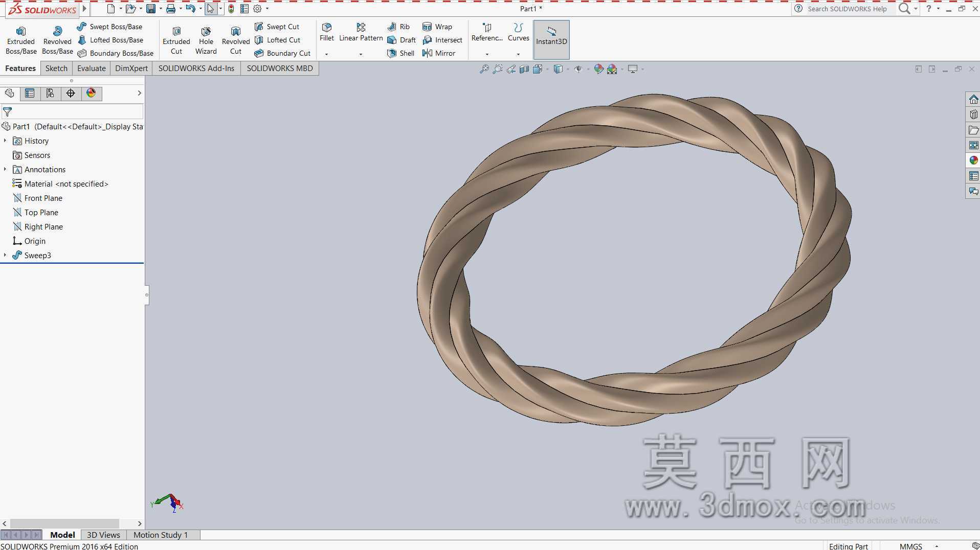Open Reference Geometry tools

pos(487,32)
